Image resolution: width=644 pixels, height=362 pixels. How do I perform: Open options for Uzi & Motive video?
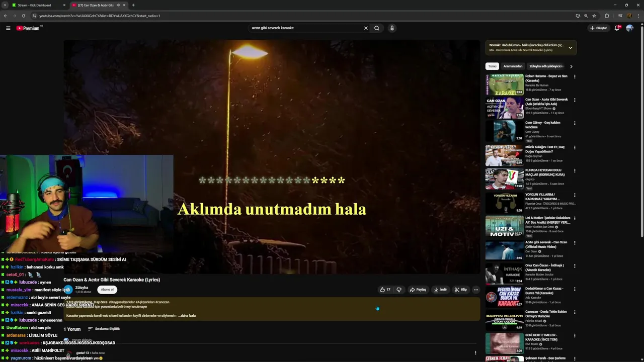575,219
